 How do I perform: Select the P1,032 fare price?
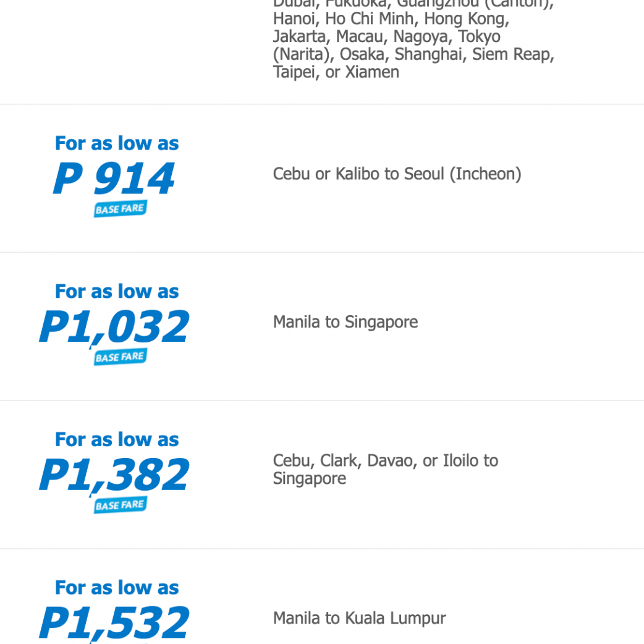(x=114, y=326)
